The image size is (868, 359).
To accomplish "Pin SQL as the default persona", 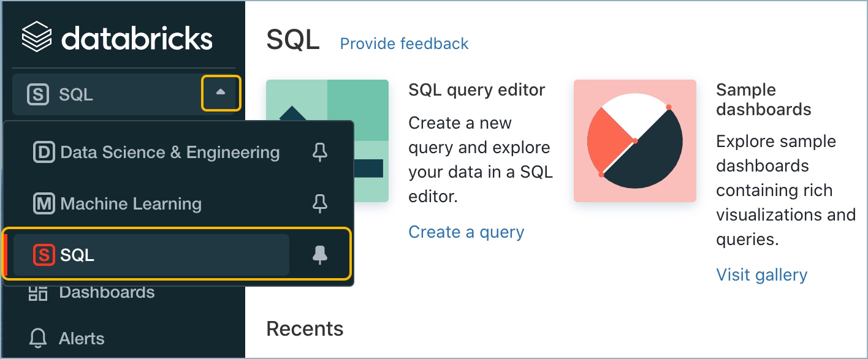I will click(x=319, y=254).
